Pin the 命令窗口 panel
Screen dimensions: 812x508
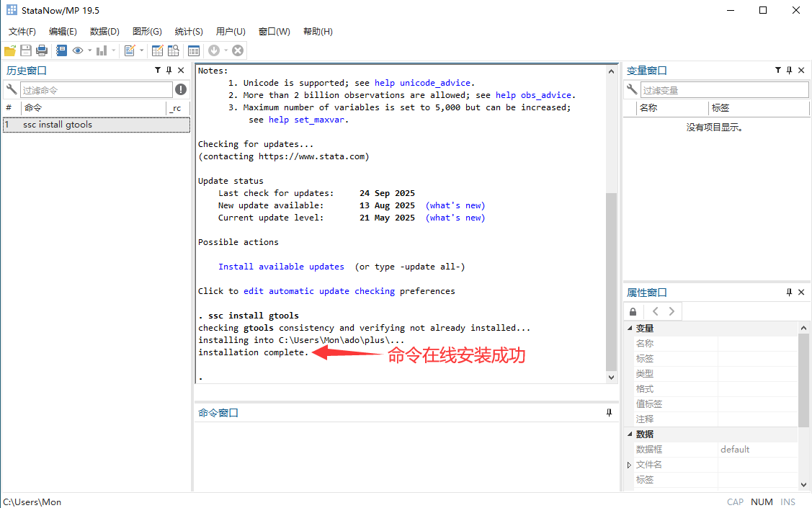point(609,413)
